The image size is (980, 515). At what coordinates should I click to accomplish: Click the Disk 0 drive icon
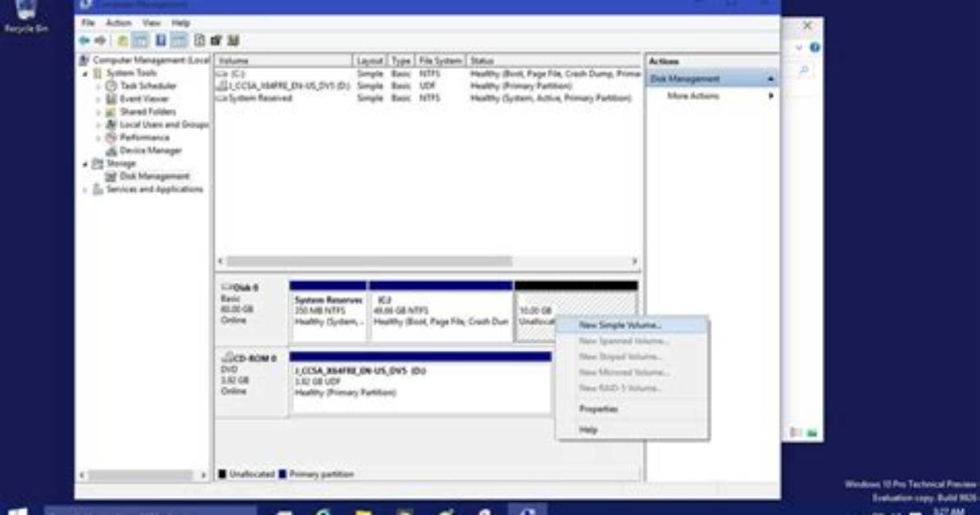point(228,286)
